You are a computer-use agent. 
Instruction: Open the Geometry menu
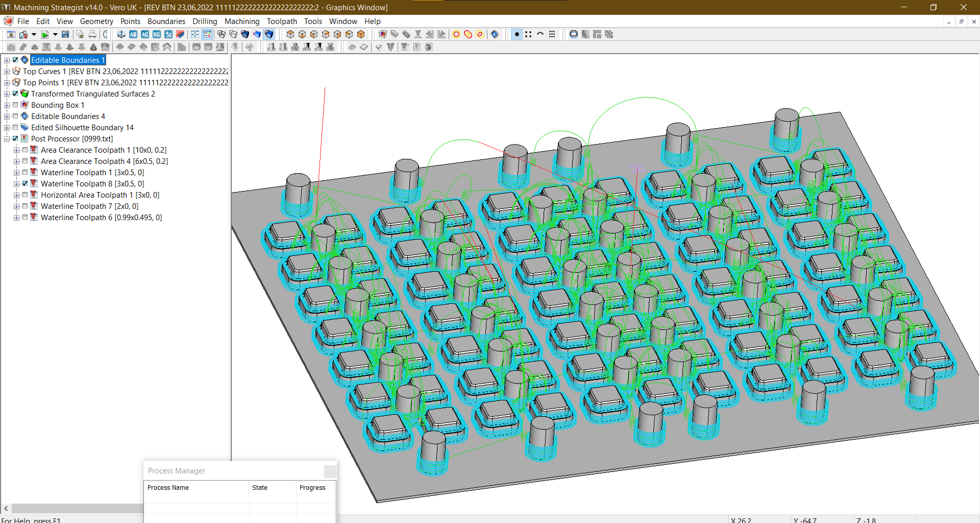point(96,21)
